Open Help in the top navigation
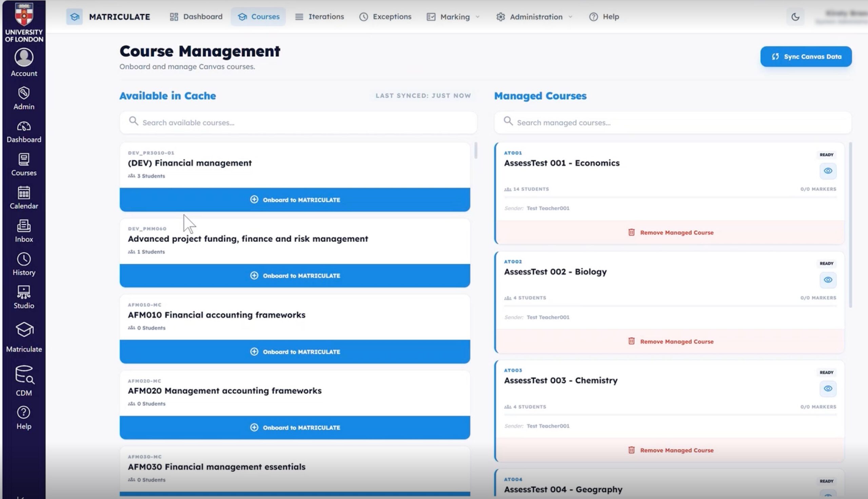 [604, 16]
